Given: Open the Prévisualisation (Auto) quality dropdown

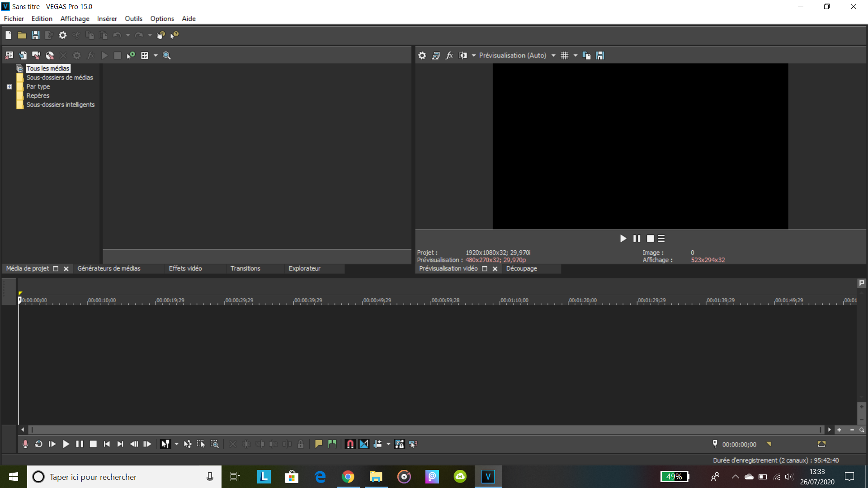Looking at the screenshot, I should click(x=517, y=56).
